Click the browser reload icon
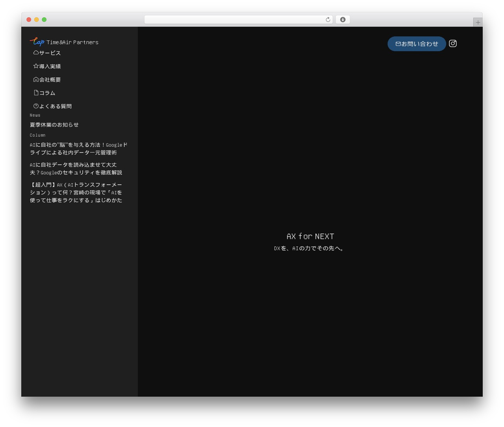Screen dimensions: 504x427 coord(328,20)
